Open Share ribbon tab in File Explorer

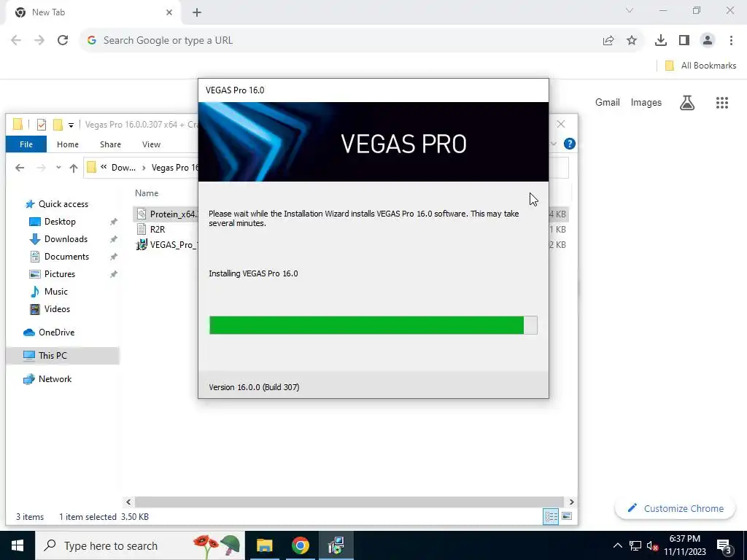coord(111,144)
